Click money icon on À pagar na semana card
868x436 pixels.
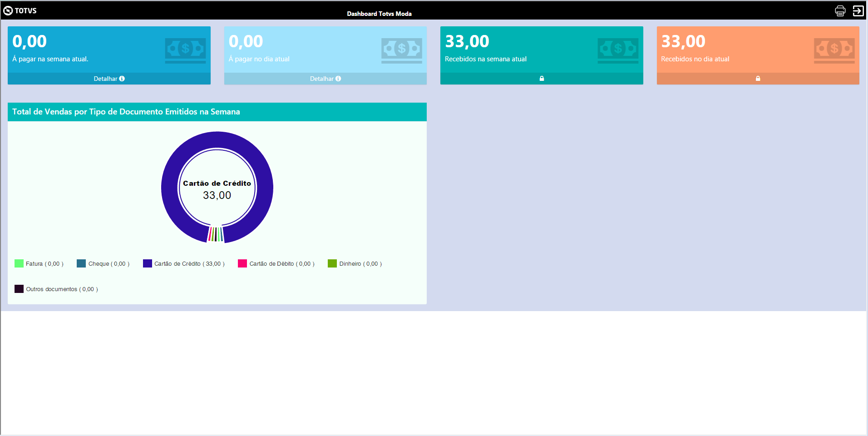pyautogui.click(x=185, y=50)
